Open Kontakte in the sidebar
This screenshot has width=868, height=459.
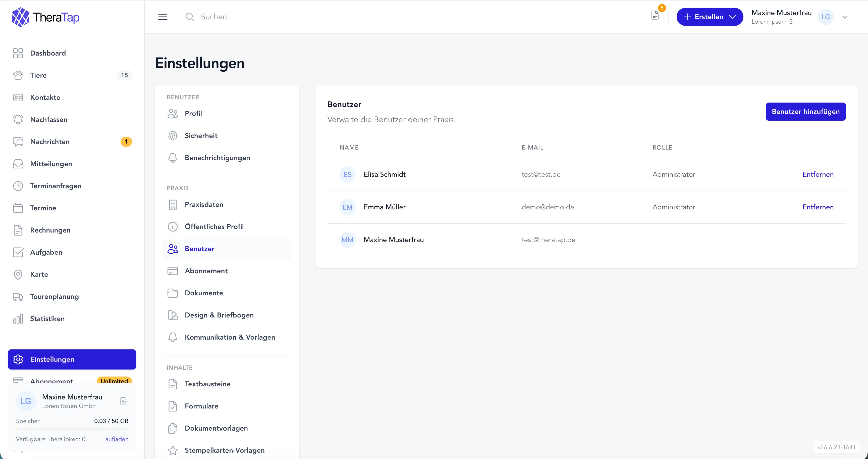click(72, 98)
